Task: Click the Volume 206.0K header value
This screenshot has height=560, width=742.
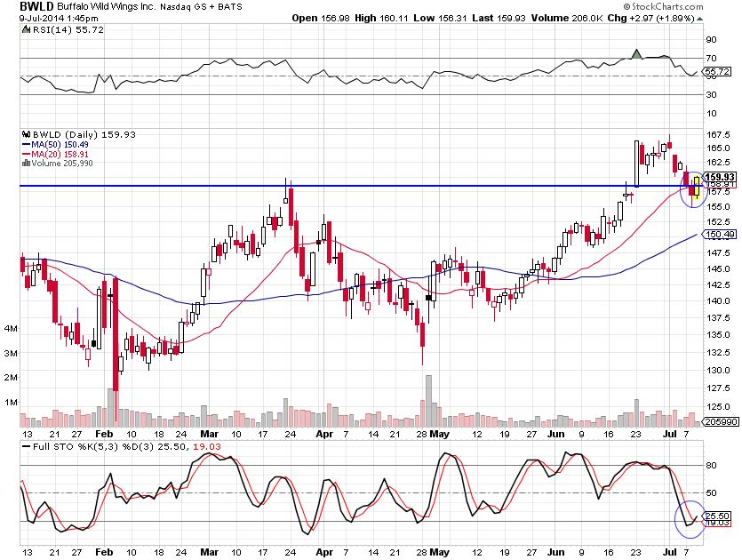Action: [567, 18]
